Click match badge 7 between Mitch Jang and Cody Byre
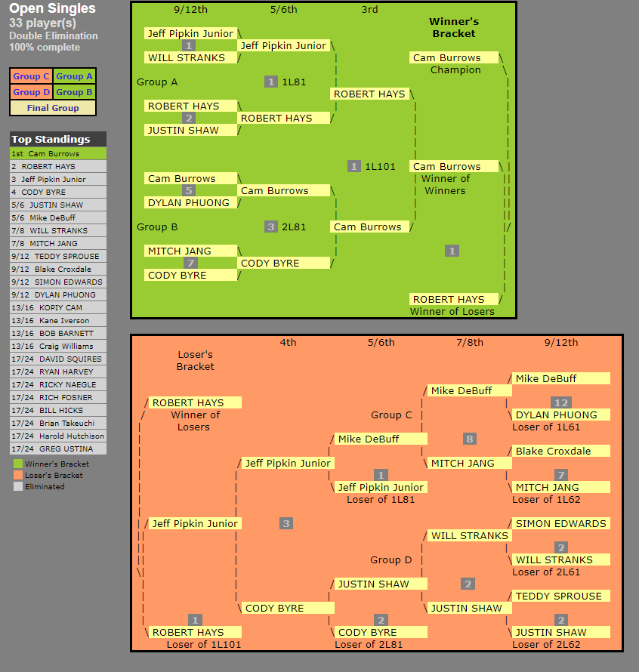The width and height of the screenshot is (639, 672). click(x=190, y=263)
